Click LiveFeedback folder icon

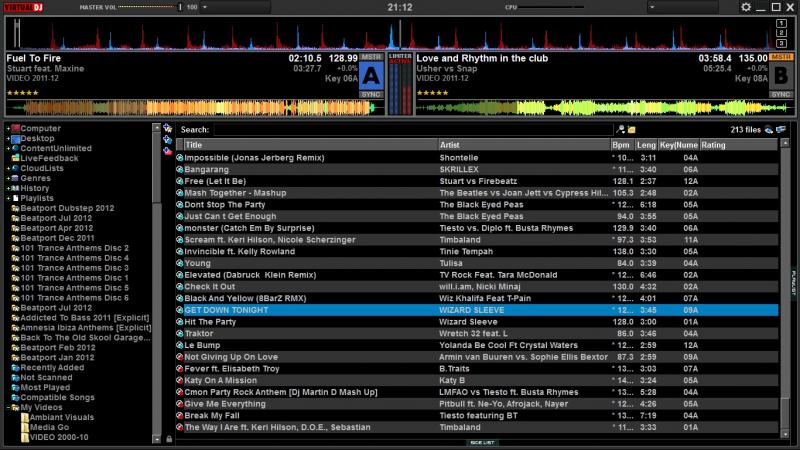[15, 158]
